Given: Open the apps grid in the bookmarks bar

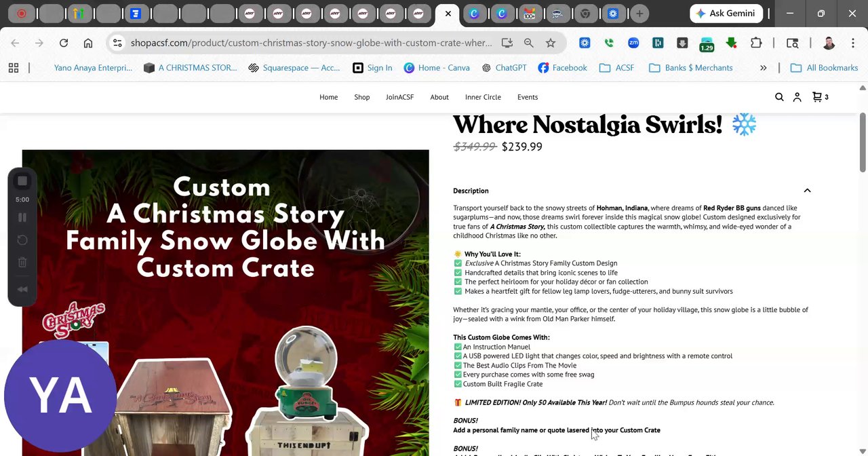Looking at the screenshot, I should [x=14, y=68].
